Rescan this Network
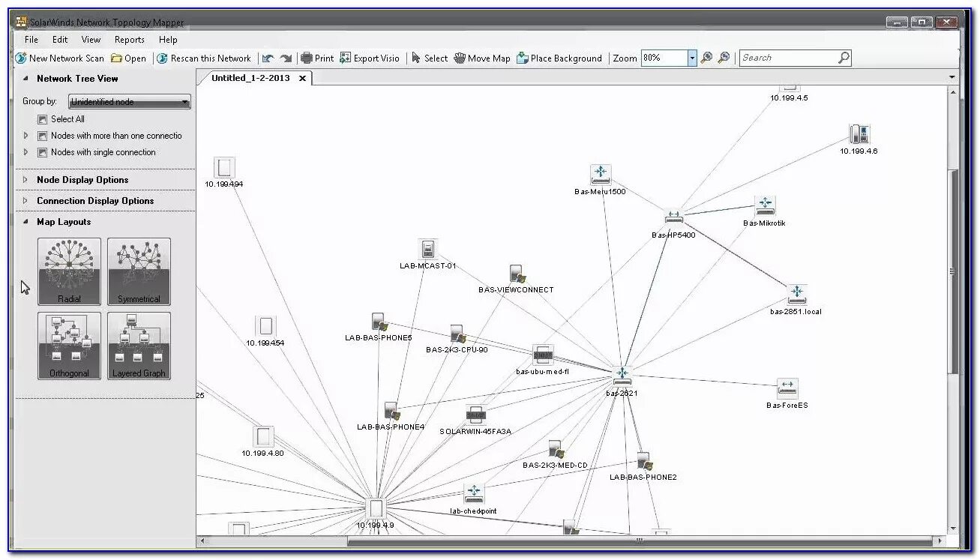This screenshot has height=560, width=980. (x=204, y=58)
